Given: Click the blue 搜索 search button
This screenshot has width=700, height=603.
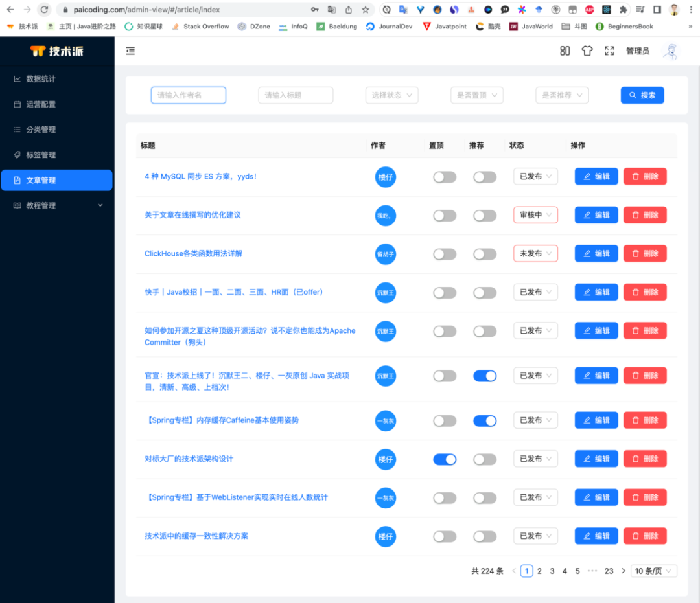Looking at the screenshot, I should (x=642, y=95).
